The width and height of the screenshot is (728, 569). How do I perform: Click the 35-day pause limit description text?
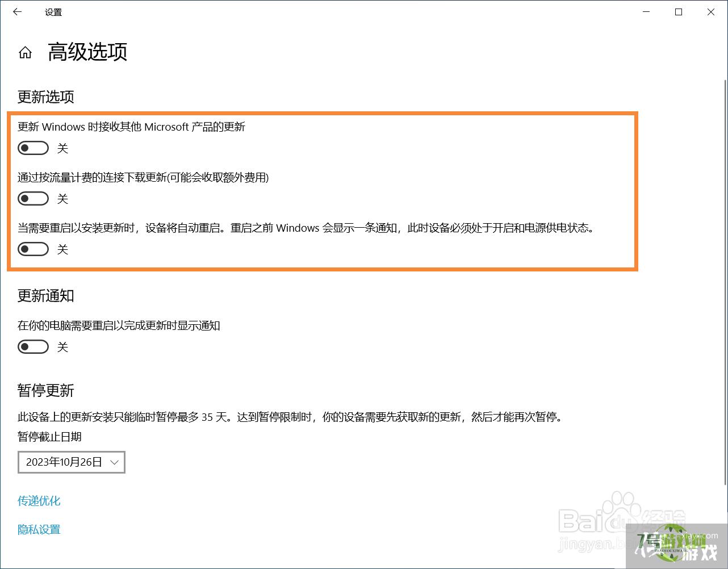pyautogui.click(x=291, y=417)
